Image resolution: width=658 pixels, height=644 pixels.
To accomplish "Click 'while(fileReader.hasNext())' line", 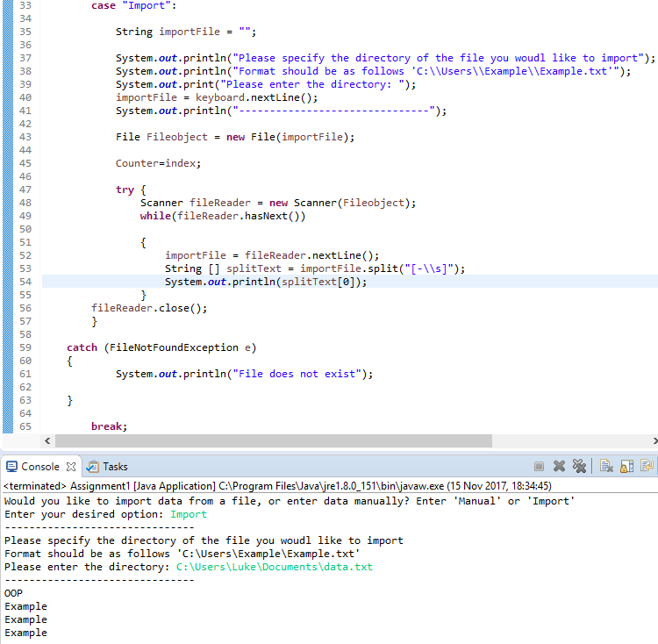I will tap(223, 216).
